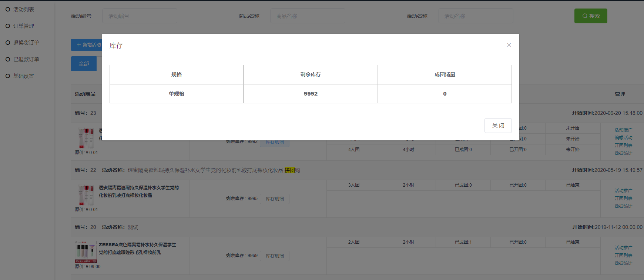Click 活动推广 link for activity 22

[623, 191]
